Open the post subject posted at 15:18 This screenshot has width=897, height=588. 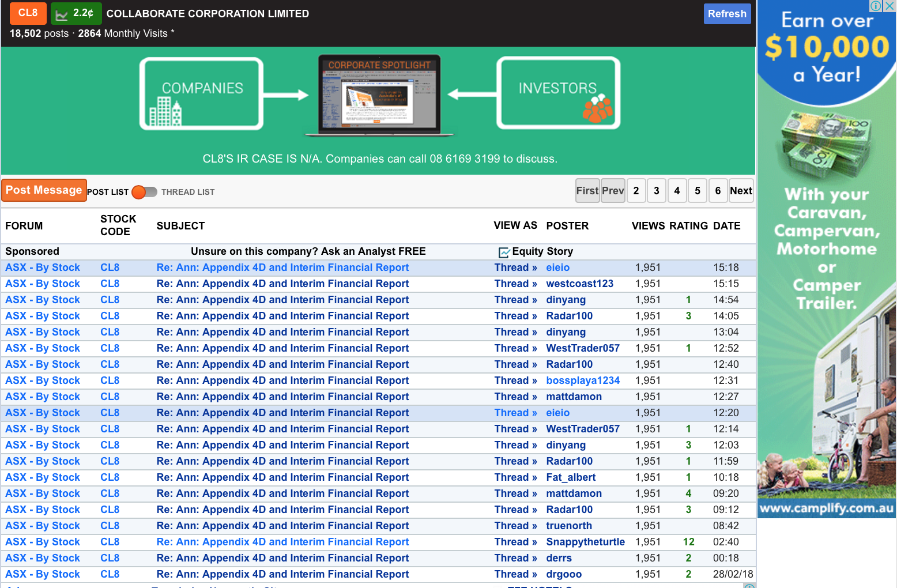(x=282, y=267)
